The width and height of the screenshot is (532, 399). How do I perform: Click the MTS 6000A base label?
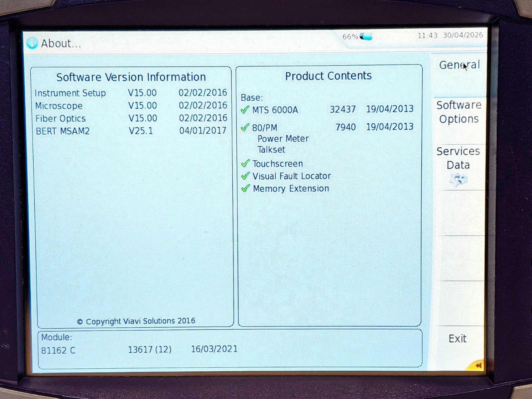[275, 110]
